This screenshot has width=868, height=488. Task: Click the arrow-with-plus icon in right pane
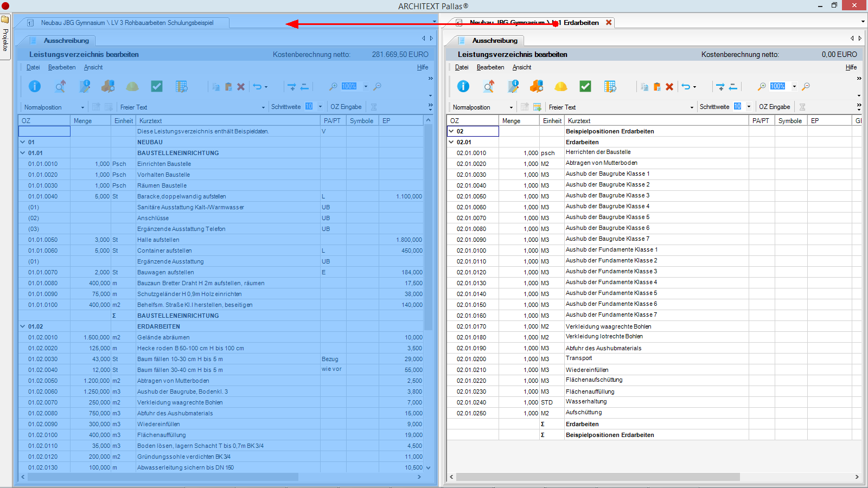pyautogui.click(x=720, y=87)
